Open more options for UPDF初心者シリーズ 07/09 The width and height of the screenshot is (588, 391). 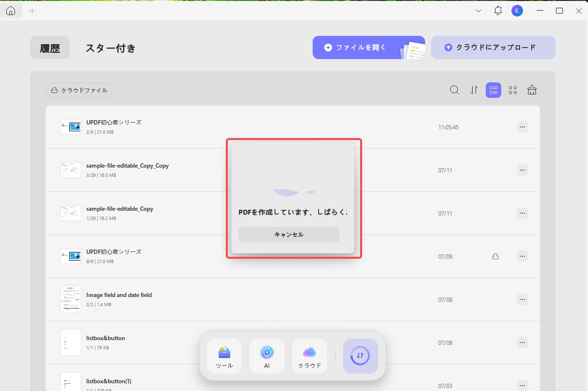coord(522,256)
